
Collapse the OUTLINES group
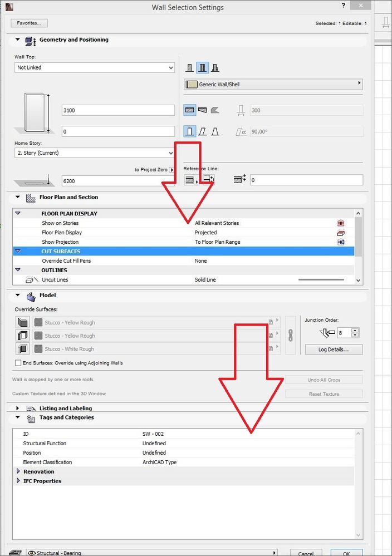pyautogui.click(x=18, y=270)
